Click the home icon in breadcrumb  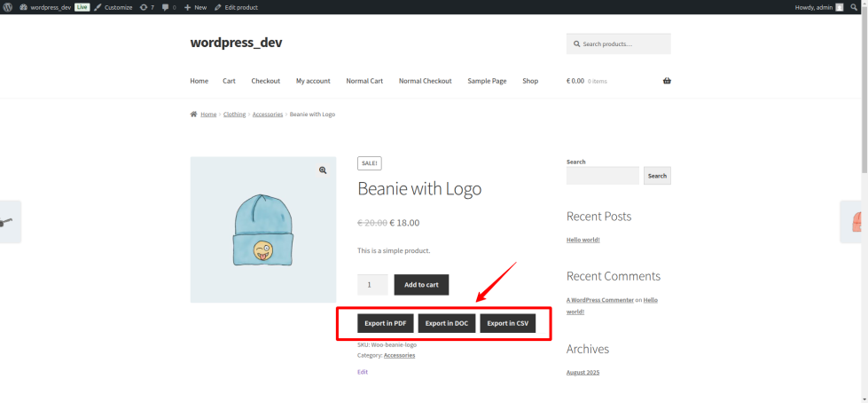193,115
